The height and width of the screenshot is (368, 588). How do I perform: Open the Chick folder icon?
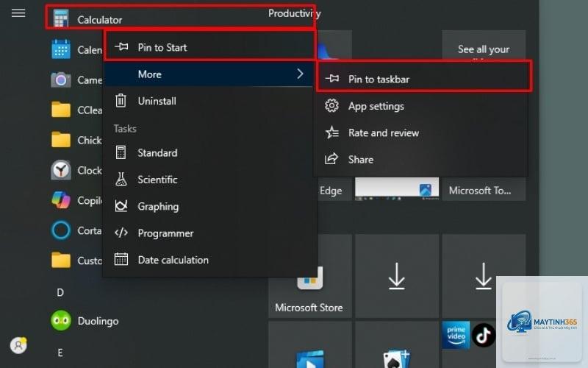[x=61, y=140]
